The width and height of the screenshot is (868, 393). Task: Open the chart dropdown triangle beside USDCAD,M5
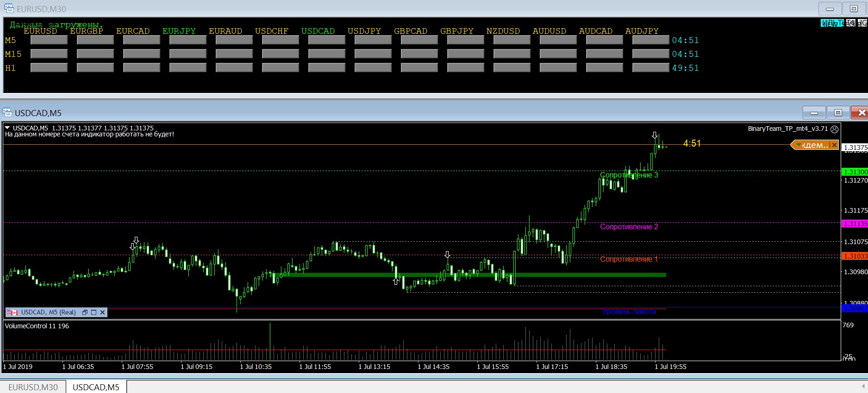7,128
